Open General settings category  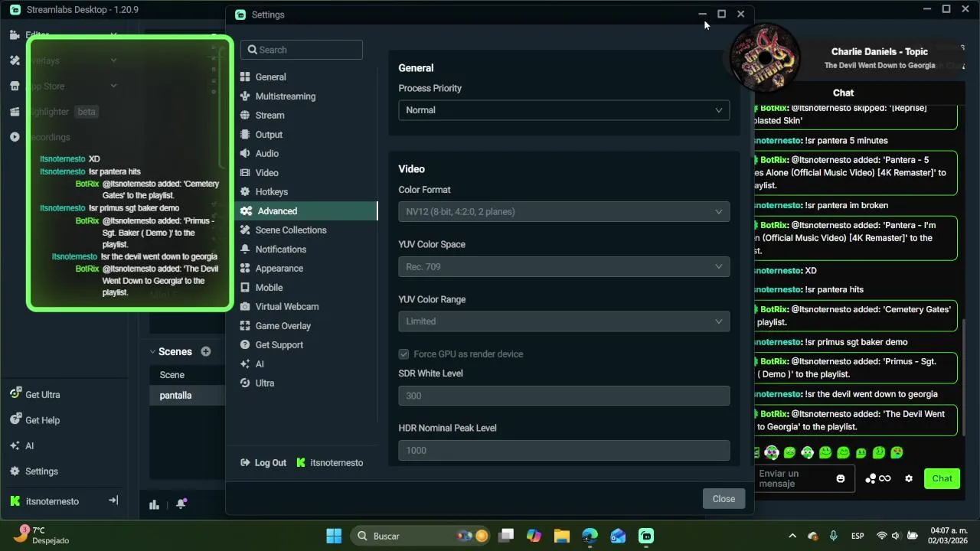click(x=308, y=77)
